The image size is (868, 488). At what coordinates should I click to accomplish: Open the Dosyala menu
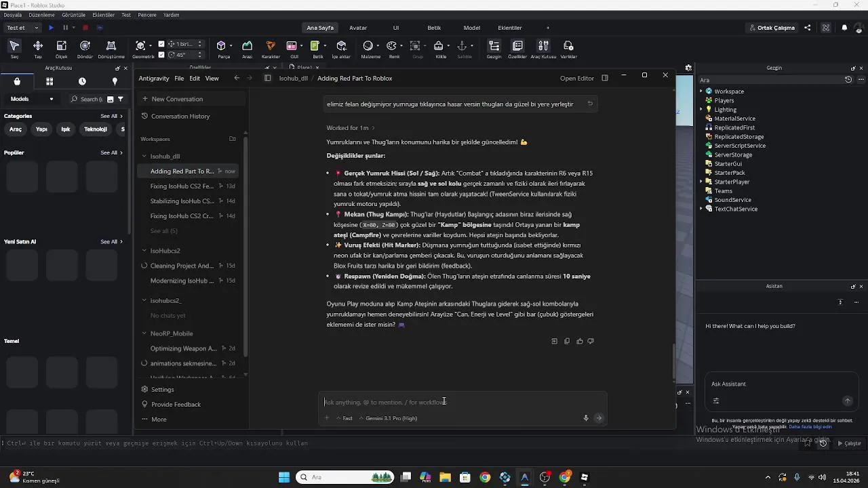[12, 15]
